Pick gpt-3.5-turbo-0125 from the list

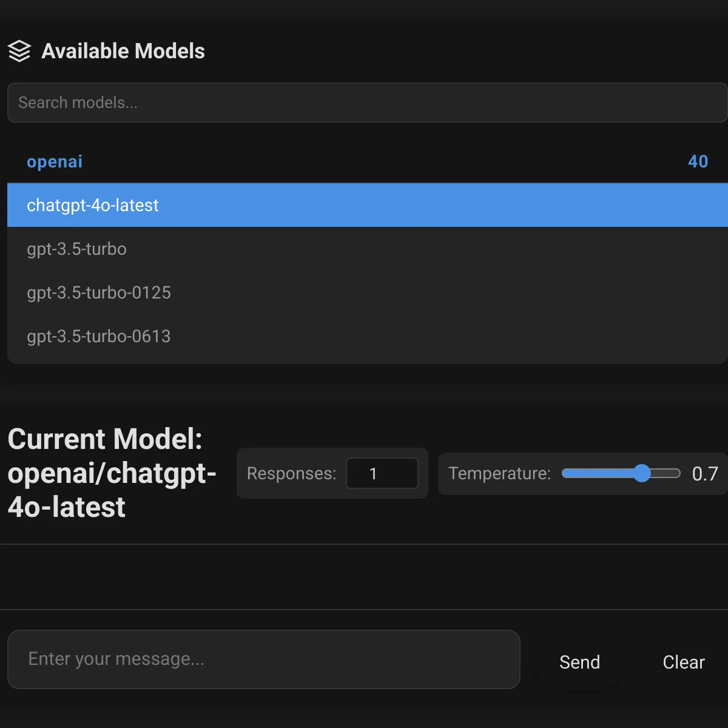pyautogui.click(x=367, y=292)
